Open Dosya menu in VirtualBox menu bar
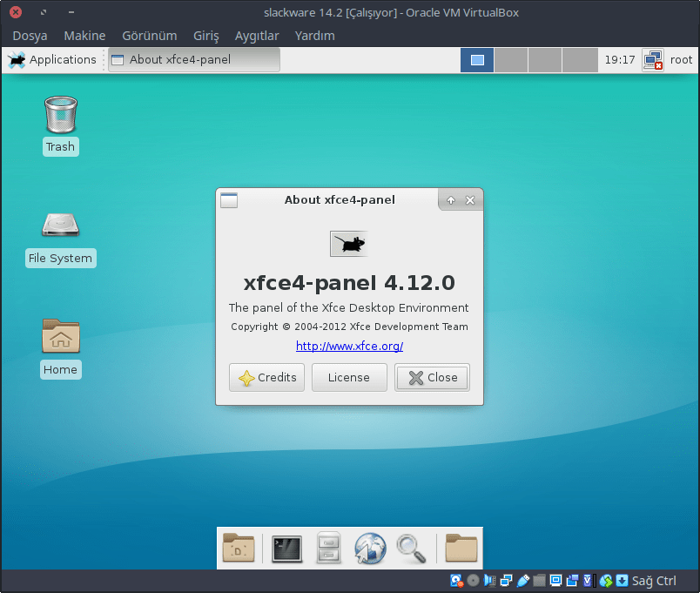This screenshot has width=700, height=593. click(x=30, y=36)
